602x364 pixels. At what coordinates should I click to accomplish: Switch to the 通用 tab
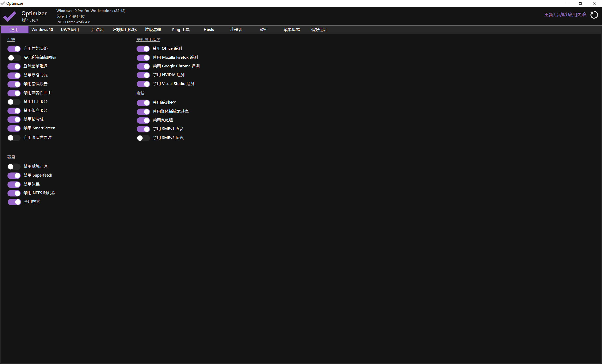coord(14,30)
